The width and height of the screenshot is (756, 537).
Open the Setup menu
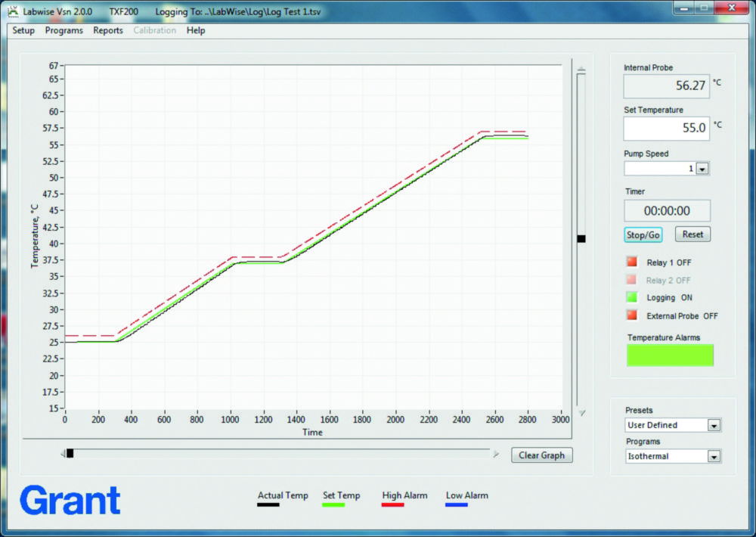[x=23, y=30]
